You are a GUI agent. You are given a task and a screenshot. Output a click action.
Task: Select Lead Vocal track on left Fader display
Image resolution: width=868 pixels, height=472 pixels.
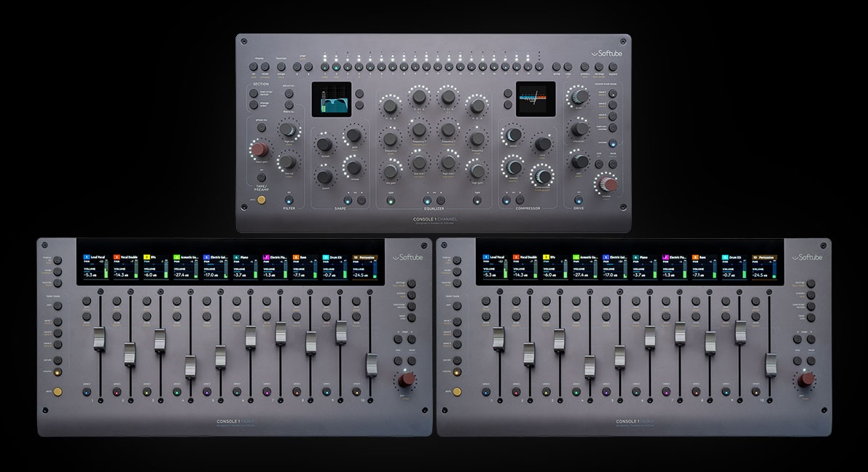(x=96, y=257)
